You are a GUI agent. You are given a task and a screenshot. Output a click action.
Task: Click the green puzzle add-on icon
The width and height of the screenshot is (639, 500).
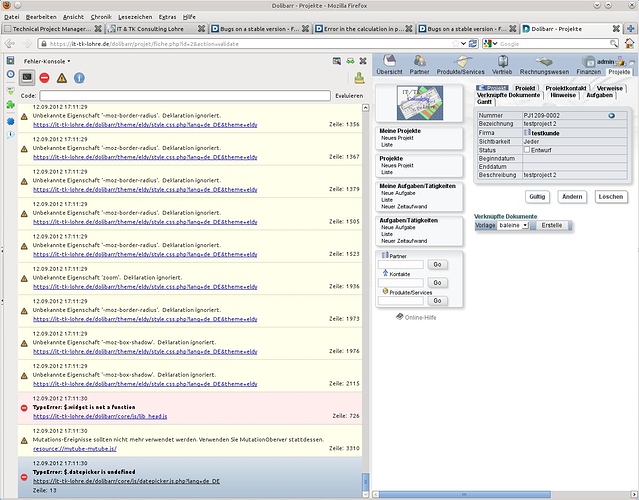click(10, 105)
